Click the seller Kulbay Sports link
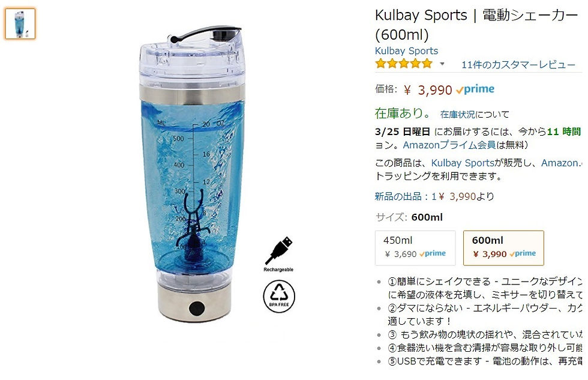The height and width of the screenshot is (380, 588). pyautogui.click(x=463, y=163)
